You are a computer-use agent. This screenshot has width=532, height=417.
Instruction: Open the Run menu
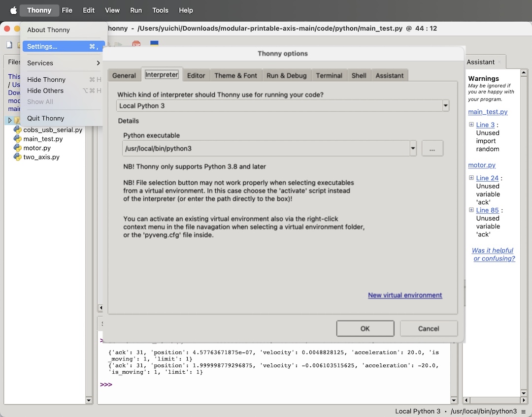(x=136, y=10)
